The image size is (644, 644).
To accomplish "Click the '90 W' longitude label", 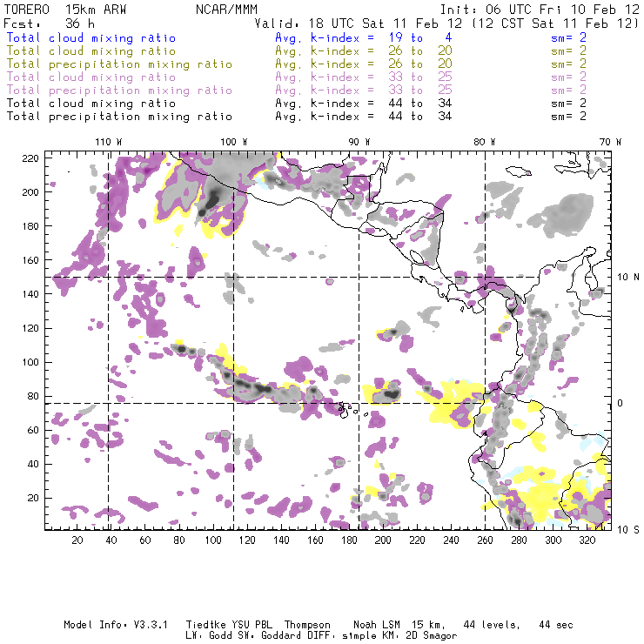I will point(359,142).
